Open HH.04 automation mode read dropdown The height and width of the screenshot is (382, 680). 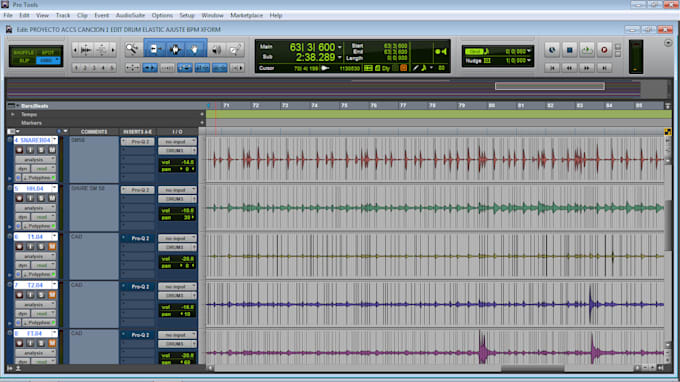click(x=43, y=217)
